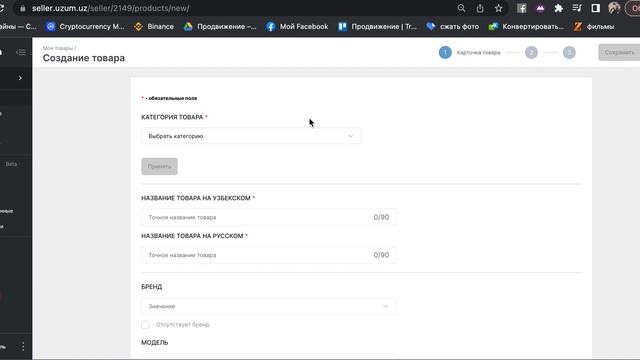The image size is (640, 360).
Task: Expand the sidebar chevron arrow
Action: pyautogui.click(x=20, y=78)
